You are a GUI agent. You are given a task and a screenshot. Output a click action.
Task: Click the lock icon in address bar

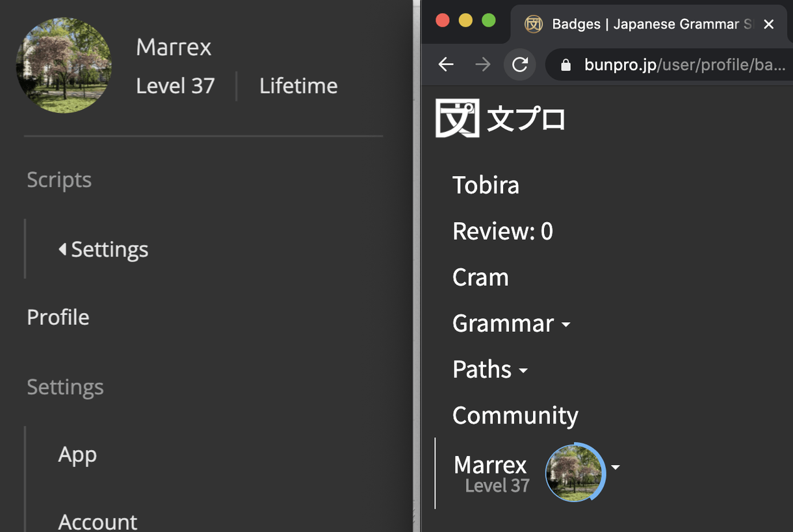tap(565, 65)
